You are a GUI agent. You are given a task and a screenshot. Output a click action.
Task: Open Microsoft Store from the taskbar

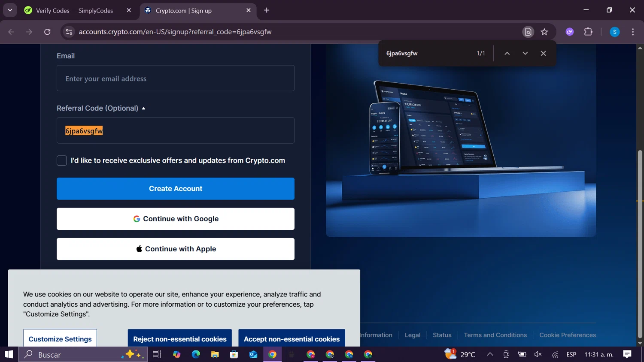[234, 354]
